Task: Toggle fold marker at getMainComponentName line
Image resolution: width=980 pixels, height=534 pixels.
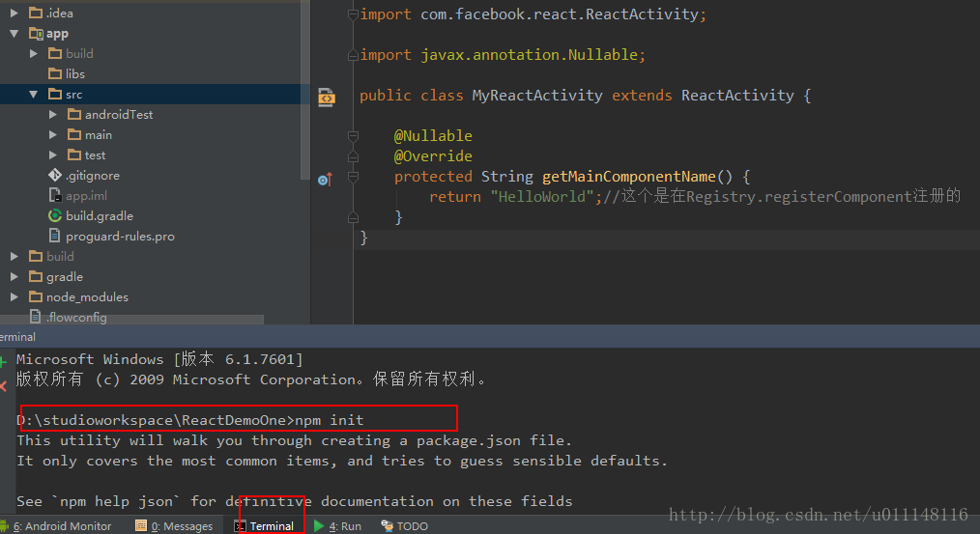Action: point(353,178)
